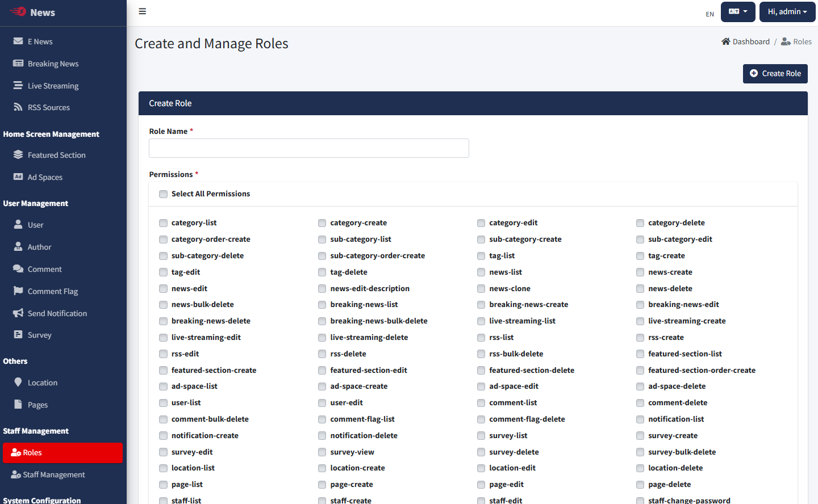Enable the survey-bulk-delete permission checkbox
This screenshot has width=818, height=504.
(640, 452)
